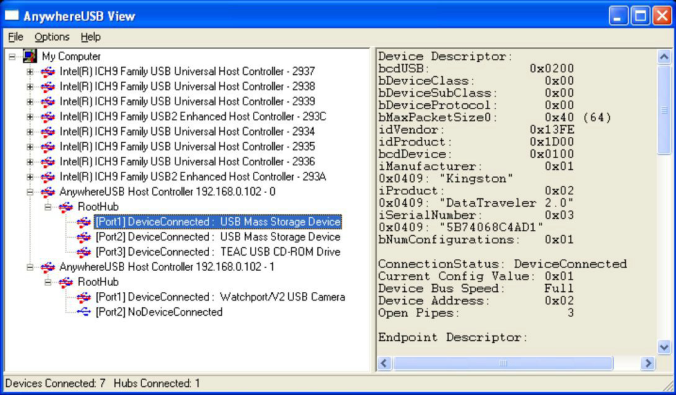Click hub icon of second RootHub
Image resolution: width=676 pixels, height=395 pixels.
click(66, 282)
